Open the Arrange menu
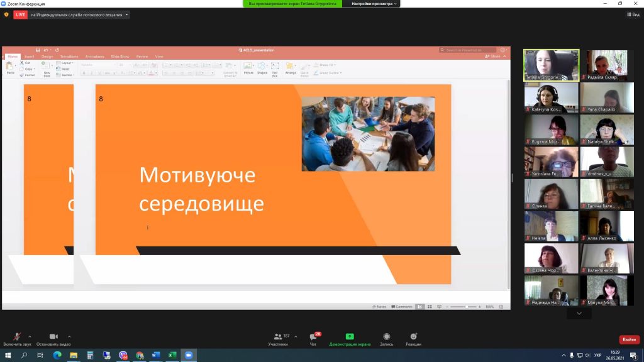 [x=291, y=68]
